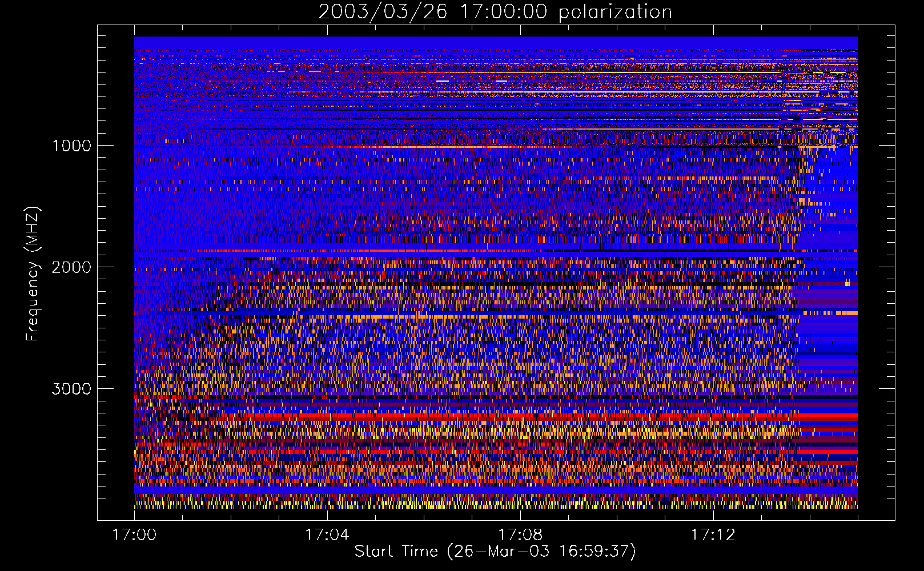Click the 1000 frequency tick label
Image resolution: width=924 pixels, height=571 pixels.
coord(71,146)
